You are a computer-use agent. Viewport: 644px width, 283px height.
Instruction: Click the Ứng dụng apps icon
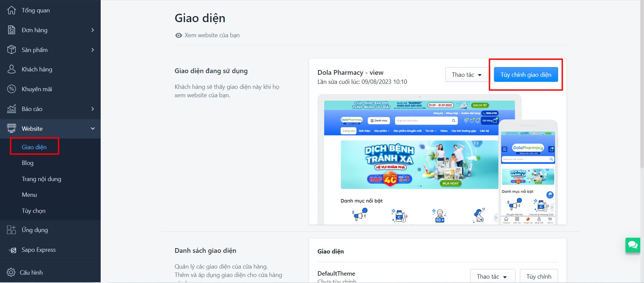[x=11, y=230]
